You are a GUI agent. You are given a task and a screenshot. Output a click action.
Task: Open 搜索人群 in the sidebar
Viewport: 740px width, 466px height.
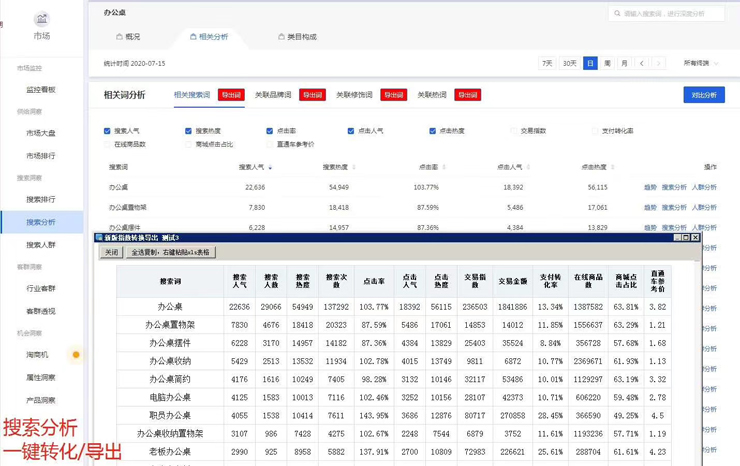tap(41, 245)
